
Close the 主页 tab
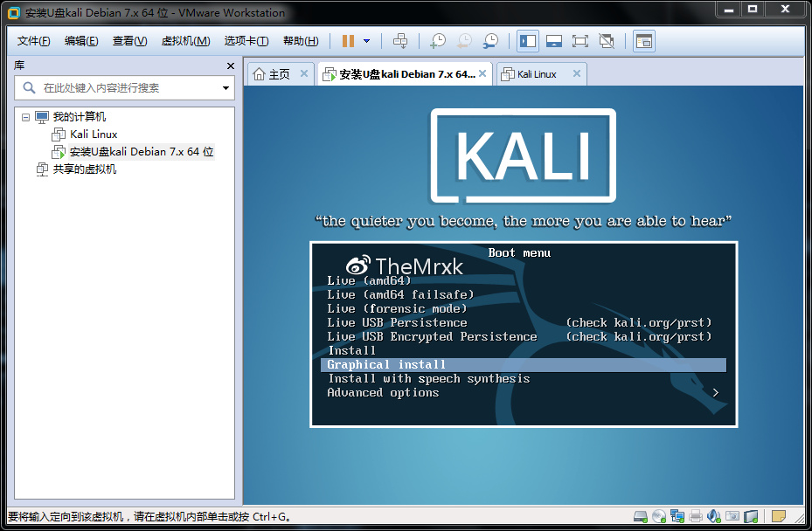[x=304, y=73]
